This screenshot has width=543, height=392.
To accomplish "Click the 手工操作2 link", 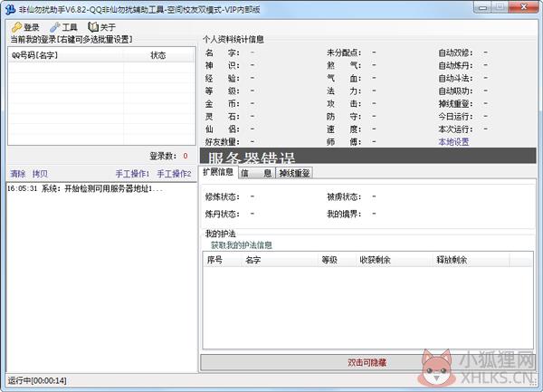I will pos(174,174).
